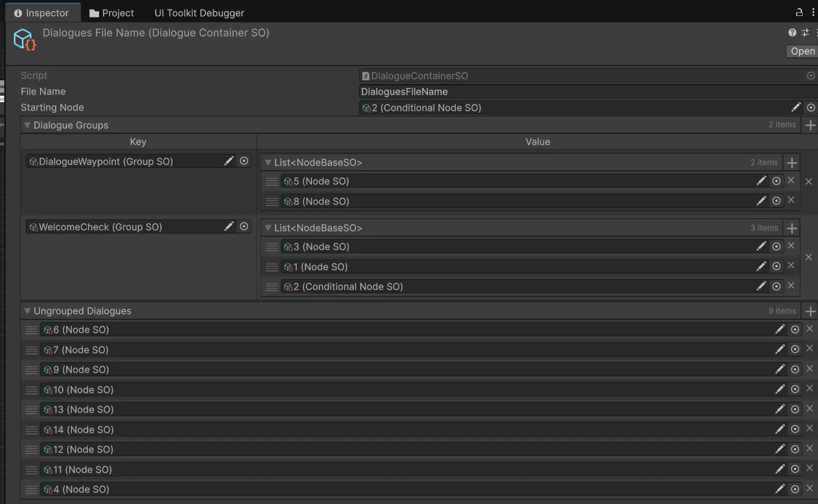Open object picker for Starting Node field
The height and width of the screenshot is (504, 818).
pyautogui.click(x=811, y=108)
